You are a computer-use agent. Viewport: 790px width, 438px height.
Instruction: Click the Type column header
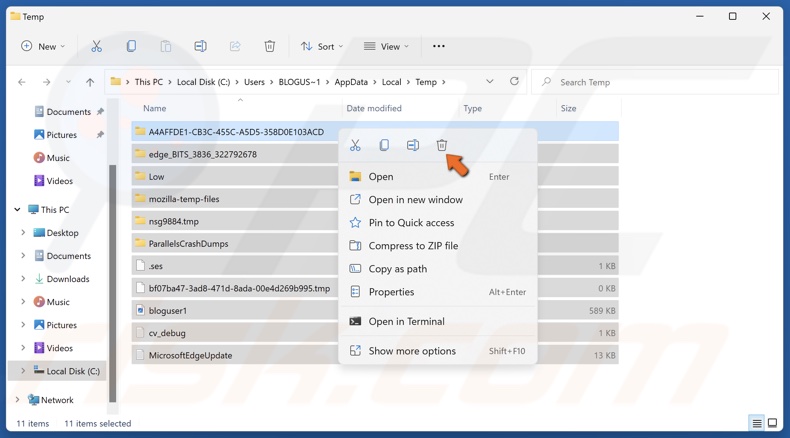[x=472, y=108]
